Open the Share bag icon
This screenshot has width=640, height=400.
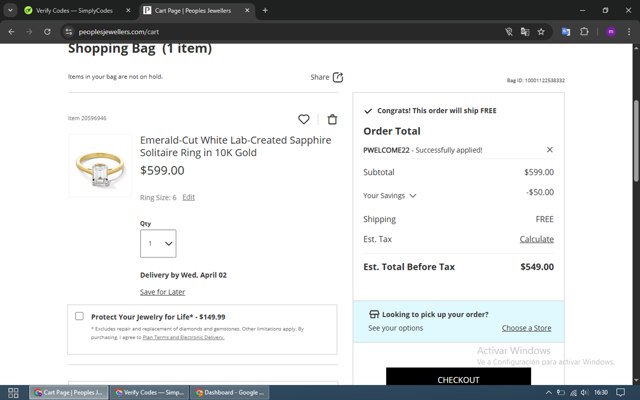pos(338,77)
